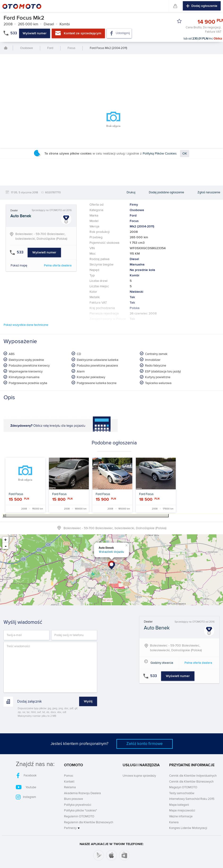Open user account profile icon

tap(175, 6)
